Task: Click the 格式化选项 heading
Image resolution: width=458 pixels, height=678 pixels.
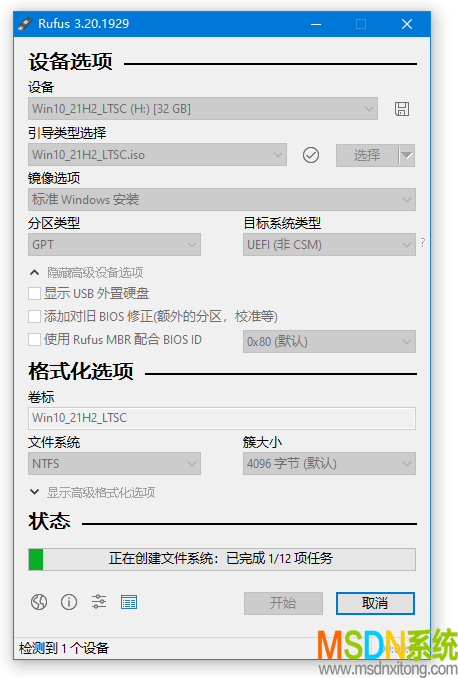Action: point(81,371)
